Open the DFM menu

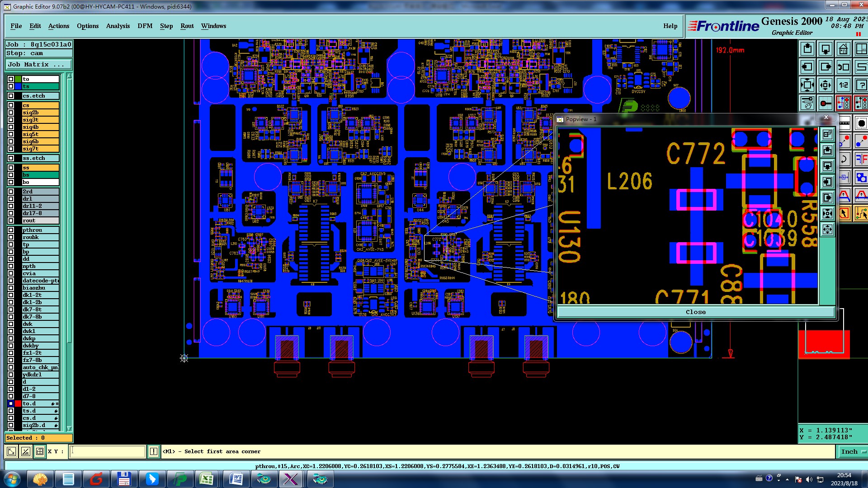tap(145, 26)
